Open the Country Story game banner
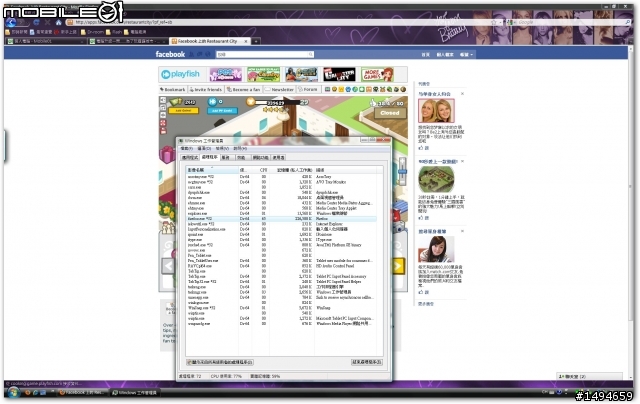The height and width of the screenshot is (404, 640). [263, 75]
